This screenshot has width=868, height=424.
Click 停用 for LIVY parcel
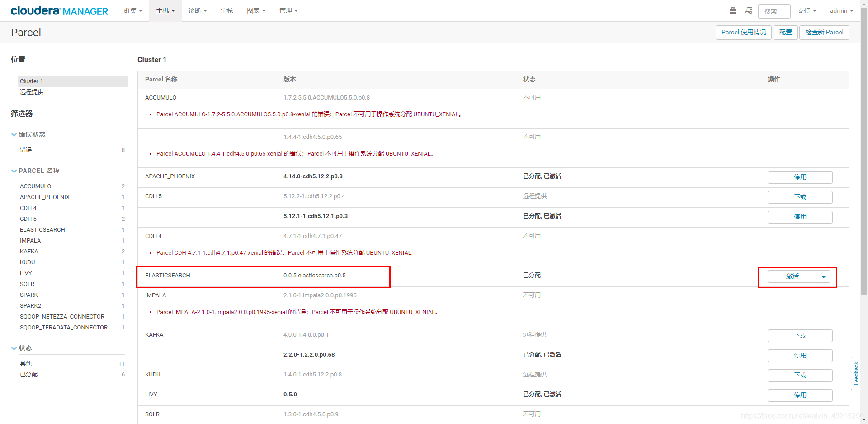[800, 395]
